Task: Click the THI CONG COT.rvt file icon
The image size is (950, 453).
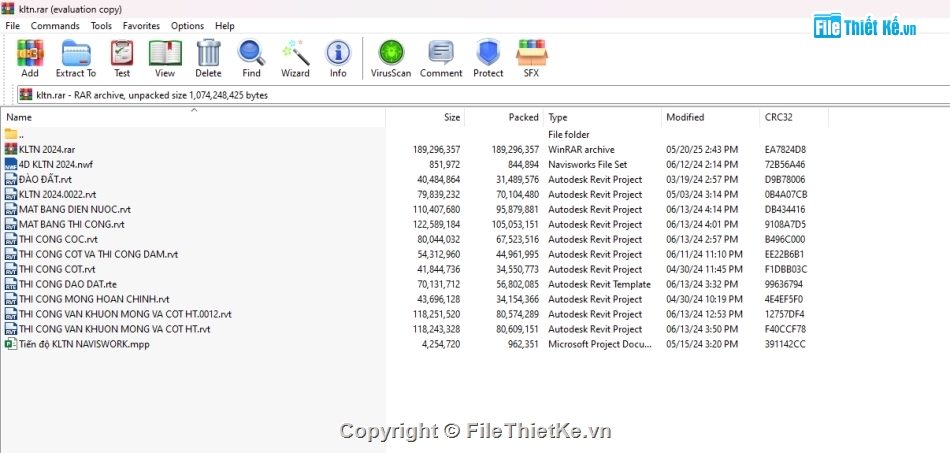Action: 11,269
